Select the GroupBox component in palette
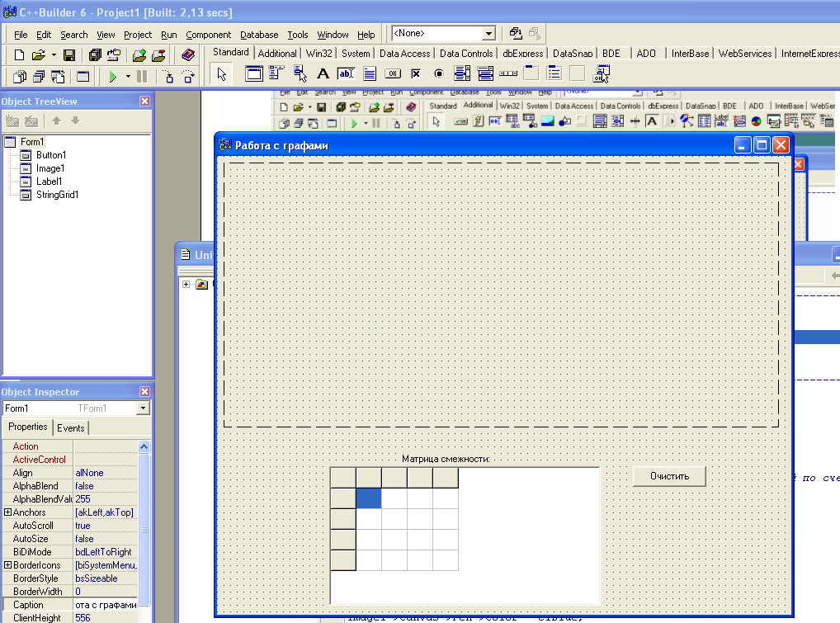This screenshot has width=840, height=623. [x=531, y=73]
